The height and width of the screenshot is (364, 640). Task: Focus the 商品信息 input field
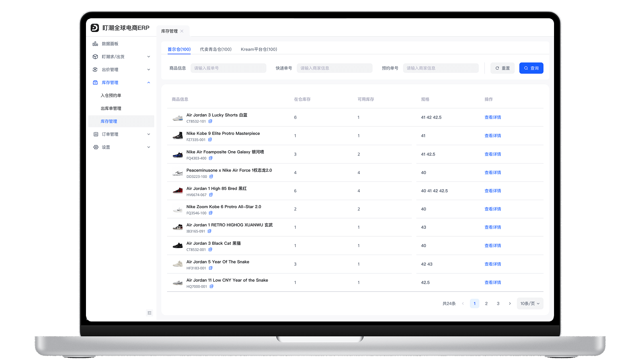[x=228, y=68]
